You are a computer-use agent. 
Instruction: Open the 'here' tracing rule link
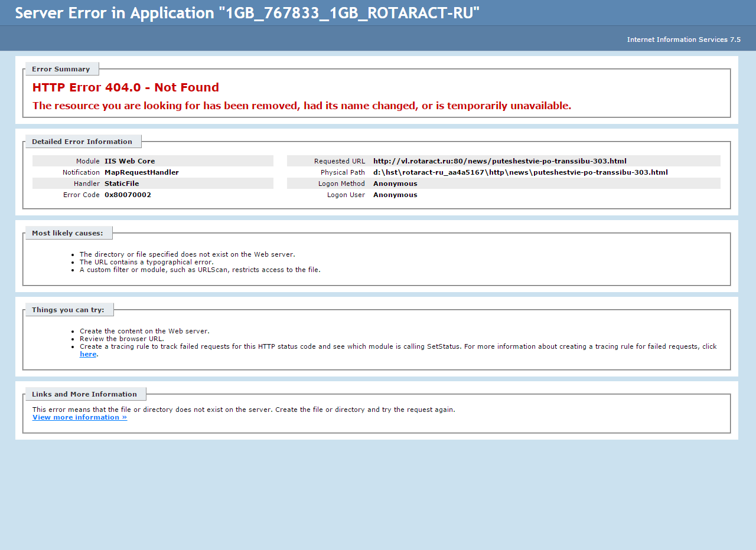(88, 354)
